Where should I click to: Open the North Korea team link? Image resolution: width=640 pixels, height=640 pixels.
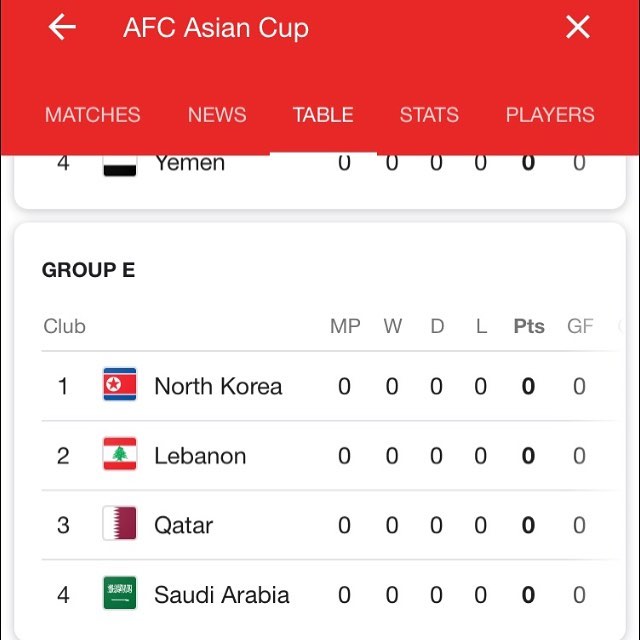218,386
